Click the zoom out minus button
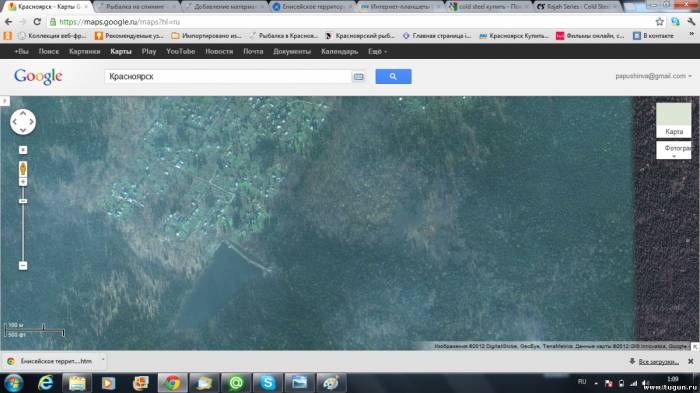 click(x=23, y=266)
